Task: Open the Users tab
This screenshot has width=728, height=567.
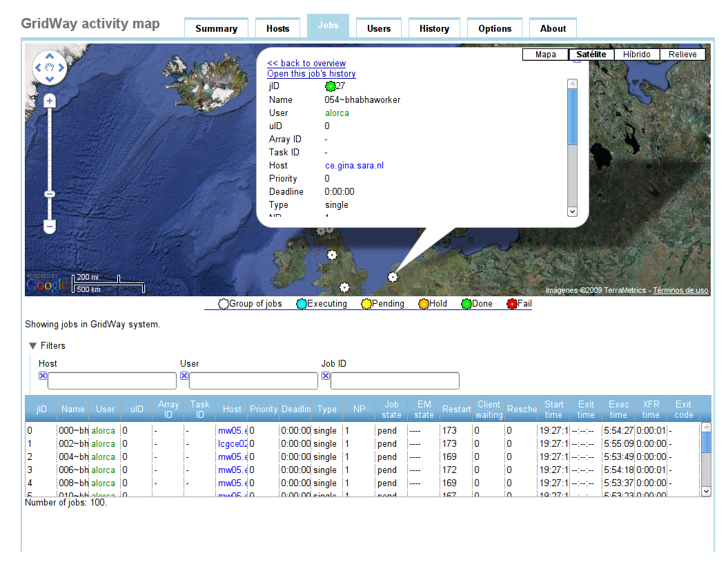Action: [x=379, y=28]
